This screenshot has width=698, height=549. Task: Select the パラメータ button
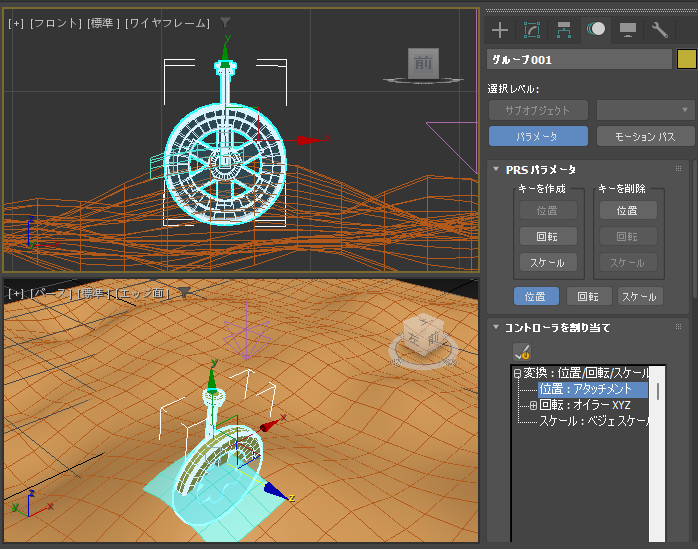538,136
